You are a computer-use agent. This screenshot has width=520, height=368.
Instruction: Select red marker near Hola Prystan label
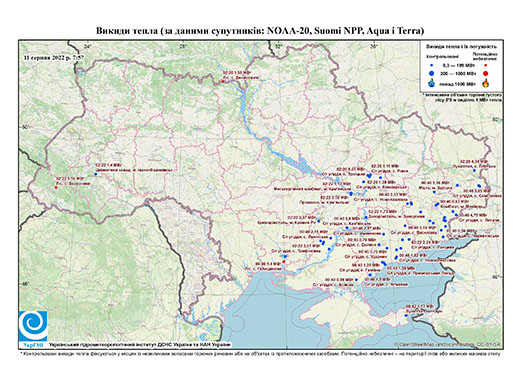pos(284,261)
